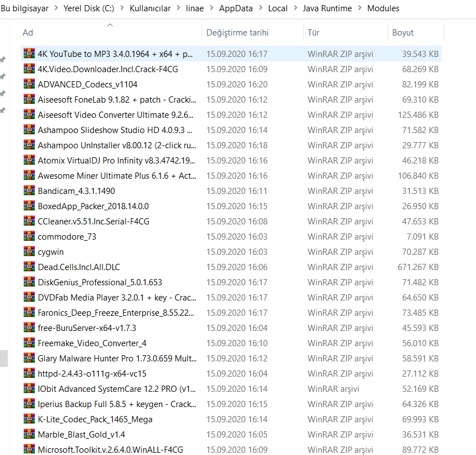This screenshot has width=476, height=455.
Task: Click the WinRAR arşivi type of IObit row
Action: coord(333,388)
